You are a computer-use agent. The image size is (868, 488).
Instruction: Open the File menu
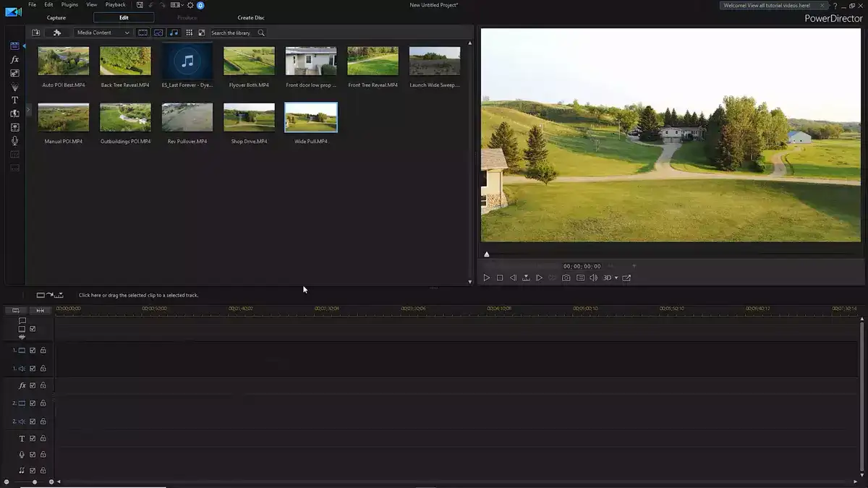pyautogui.click(x=32, y=5)
